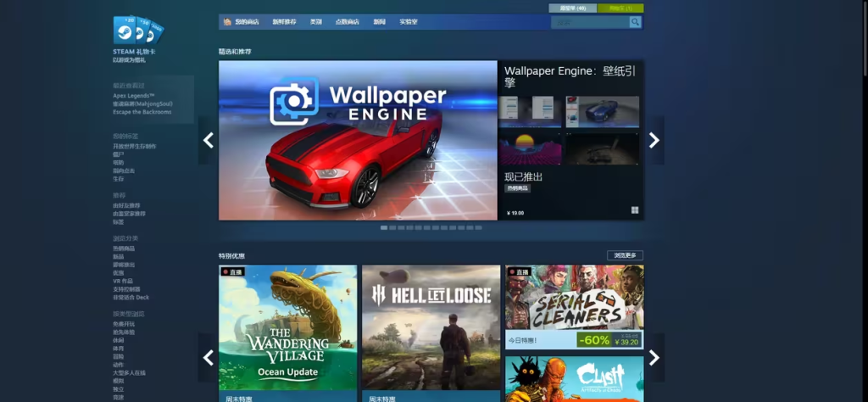
Task: Browse 动作 genre
Action: point(118,365)
